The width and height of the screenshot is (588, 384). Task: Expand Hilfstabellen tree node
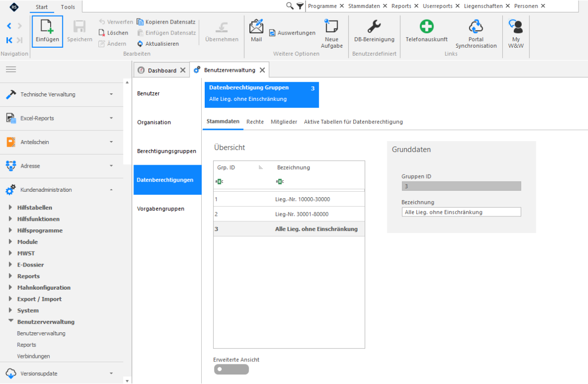(11, 207)
